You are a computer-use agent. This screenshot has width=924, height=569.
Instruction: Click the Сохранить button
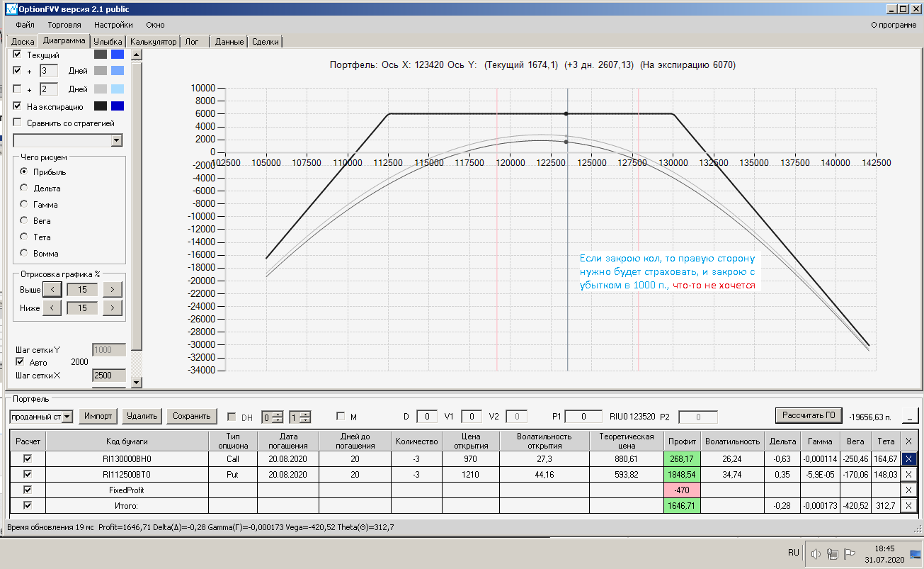[x=192, y=416]
